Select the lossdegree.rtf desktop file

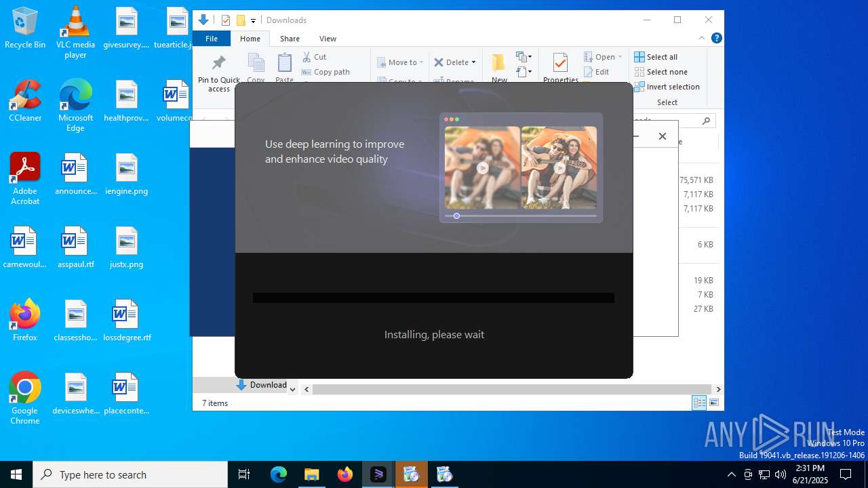[x=126, y=321]
